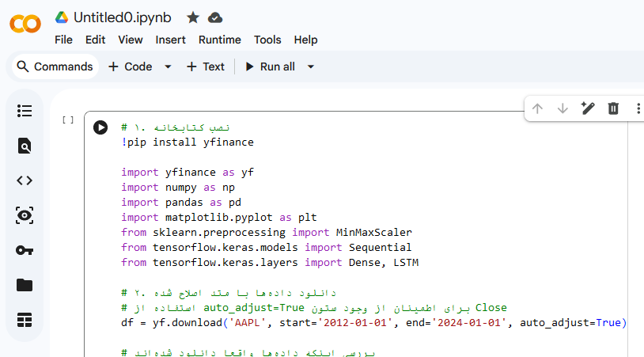This screenshot has height=357, width=644.
Task: Open the Files folder panel
Action: click(x=25, y=285)
